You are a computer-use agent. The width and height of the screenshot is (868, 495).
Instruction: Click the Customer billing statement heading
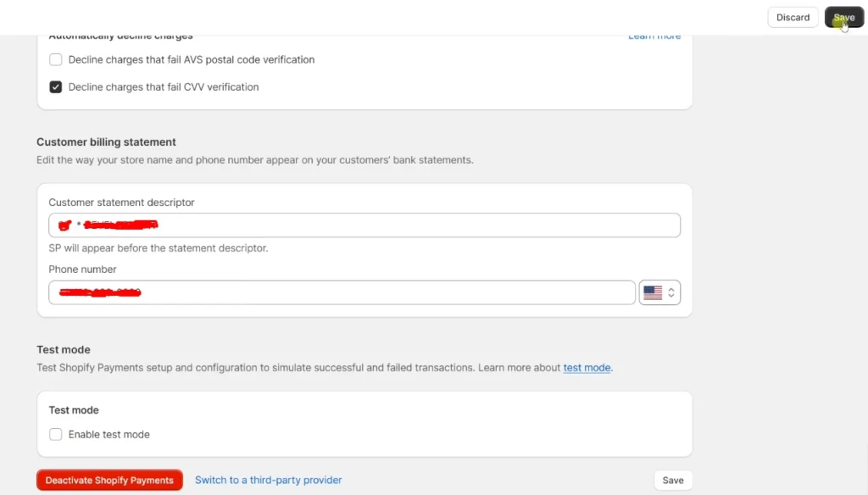pos(106,142)
